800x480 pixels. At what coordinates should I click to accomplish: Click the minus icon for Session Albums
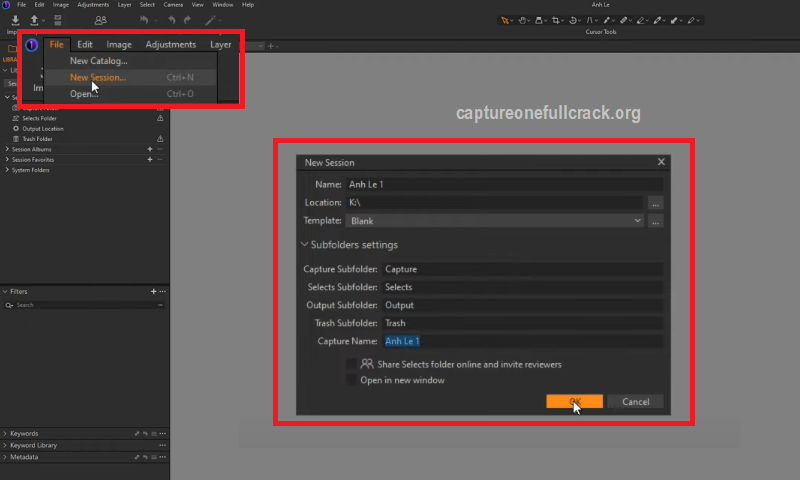click(x=160, y=149)
